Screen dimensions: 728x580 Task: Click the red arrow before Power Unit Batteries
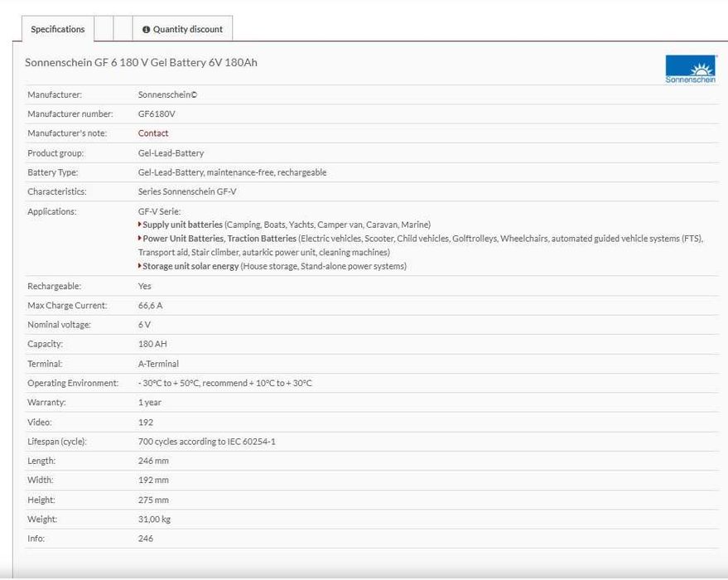(140, 239)
